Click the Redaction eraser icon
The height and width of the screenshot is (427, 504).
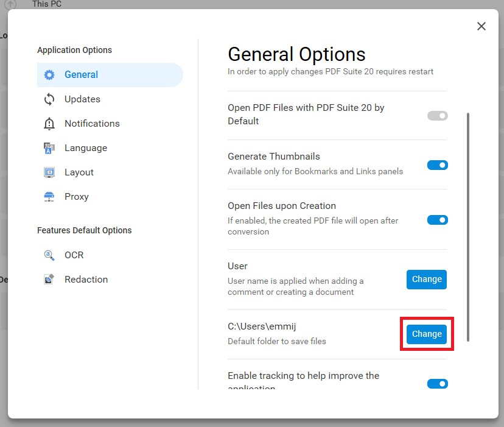(x=49, y=280)
